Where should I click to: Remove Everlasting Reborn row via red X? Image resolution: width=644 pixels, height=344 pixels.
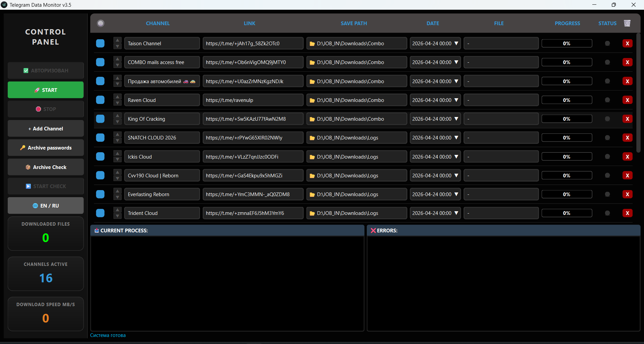(x=627, y=194)
